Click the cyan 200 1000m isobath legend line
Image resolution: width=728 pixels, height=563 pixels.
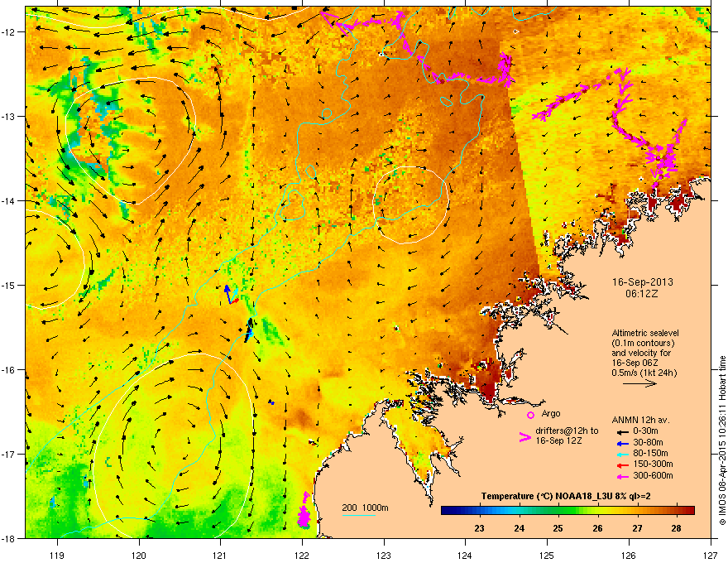(x=359, y=515)
